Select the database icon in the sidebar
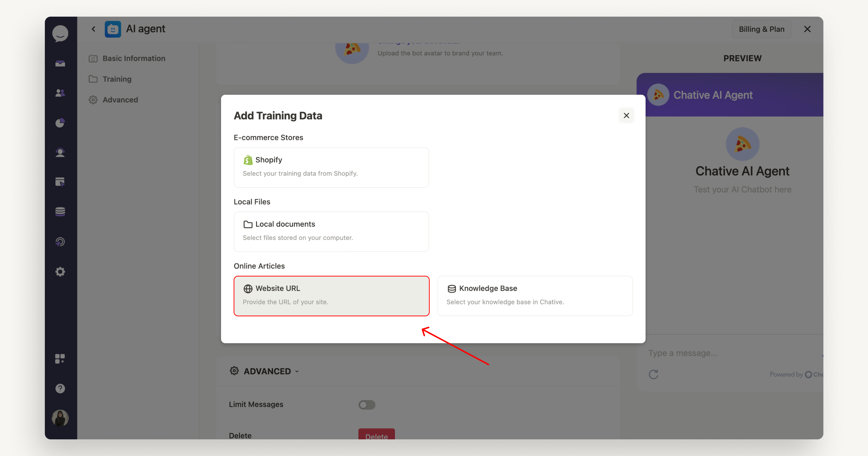This screenshot has height=456, width=868. pyautogui.click(x=60, y=212)
